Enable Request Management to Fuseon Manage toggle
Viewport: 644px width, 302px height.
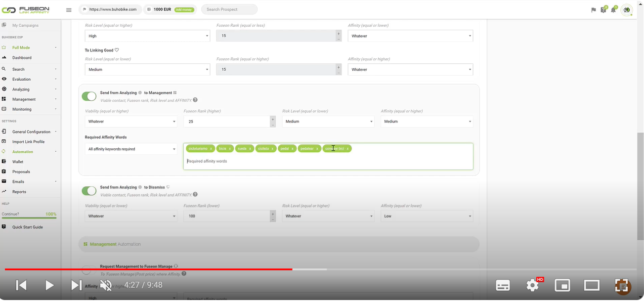point(87,269)
